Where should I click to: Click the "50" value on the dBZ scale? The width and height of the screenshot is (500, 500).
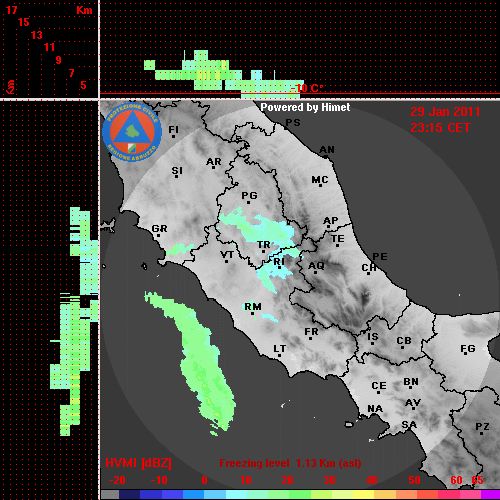click(x=414, y=480)
